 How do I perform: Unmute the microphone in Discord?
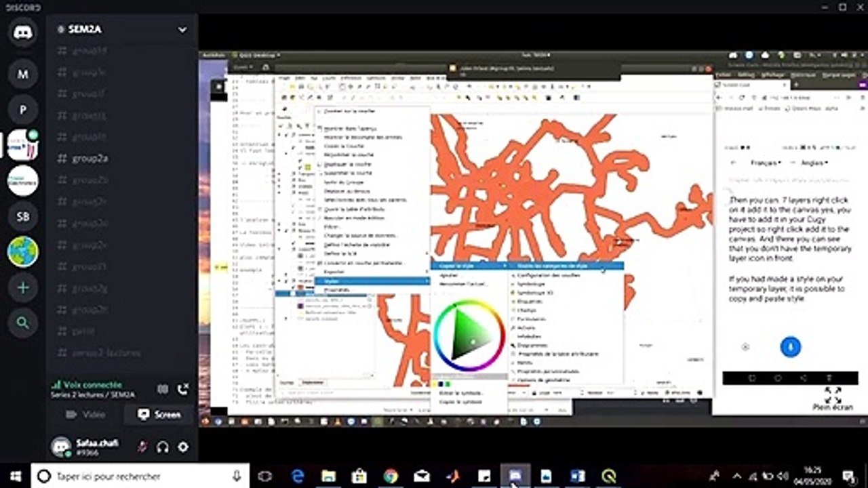(x=142, y=447)
